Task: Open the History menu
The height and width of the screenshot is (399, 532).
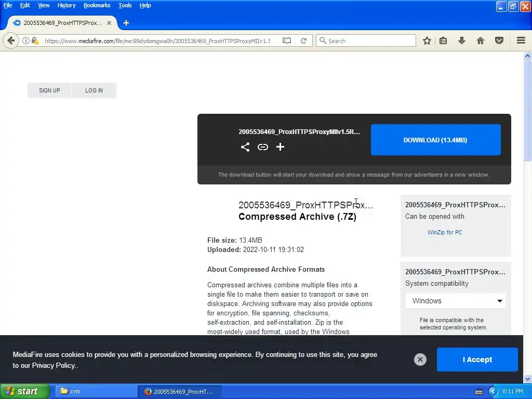Action: (66, 5)
